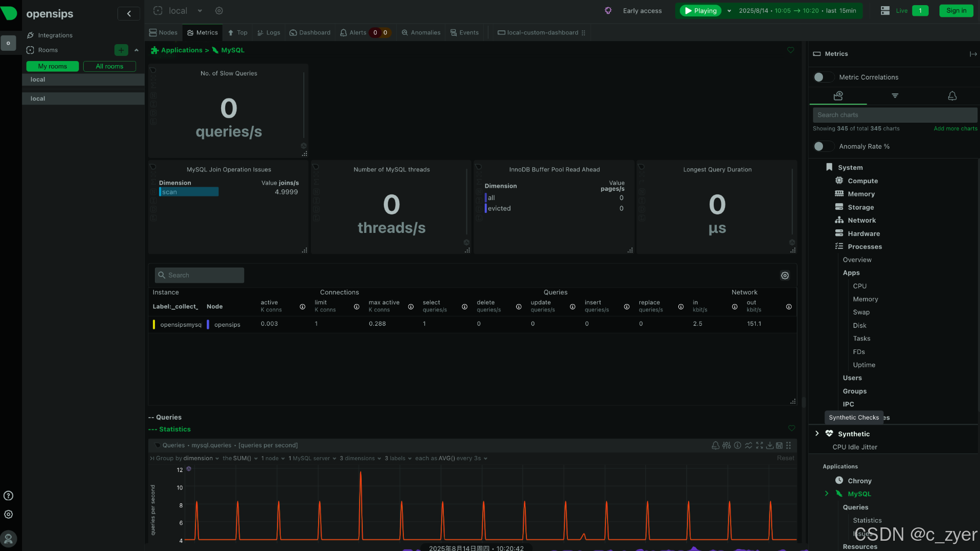Expand the MySQL tree chevron in Applications
This screenshot has height=551, width=980.
826,494
